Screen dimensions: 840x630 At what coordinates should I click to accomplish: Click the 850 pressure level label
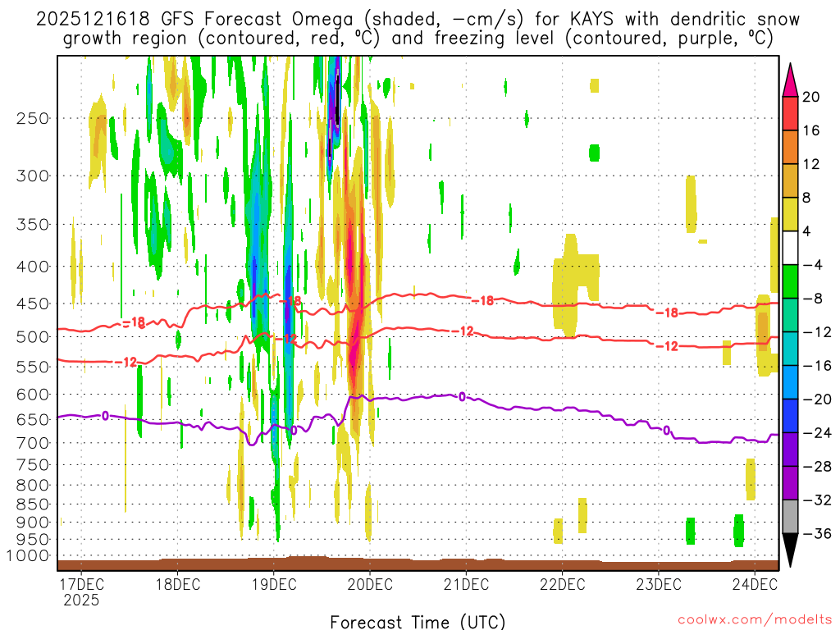[x=33, y=504]
